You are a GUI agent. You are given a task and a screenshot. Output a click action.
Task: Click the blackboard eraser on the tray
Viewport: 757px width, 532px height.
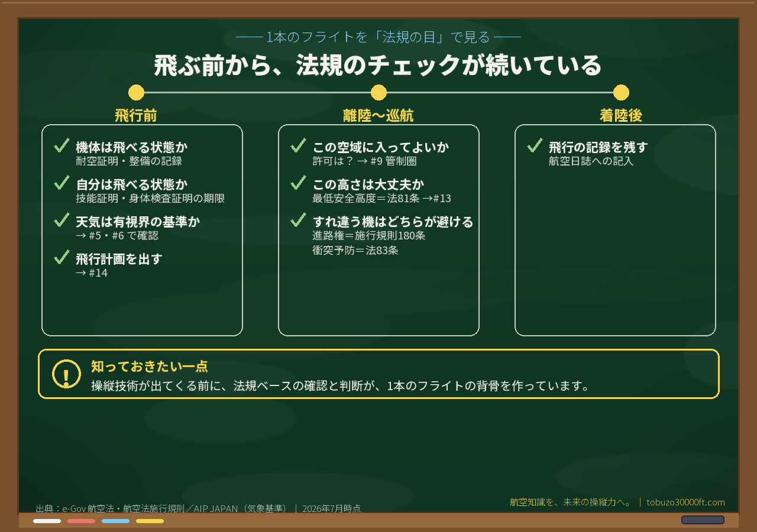pos(703,520)
